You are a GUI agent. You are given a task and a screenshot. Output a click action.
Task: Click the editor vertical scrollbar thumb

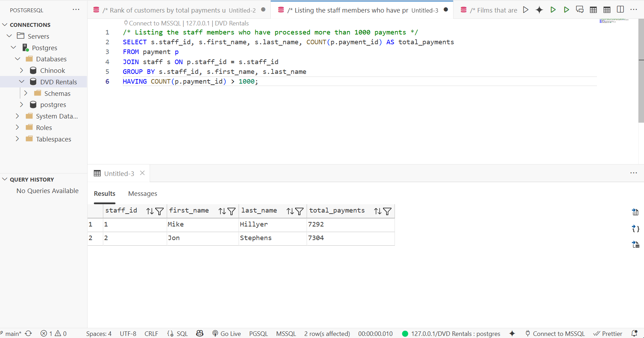(x=641, y=71)
